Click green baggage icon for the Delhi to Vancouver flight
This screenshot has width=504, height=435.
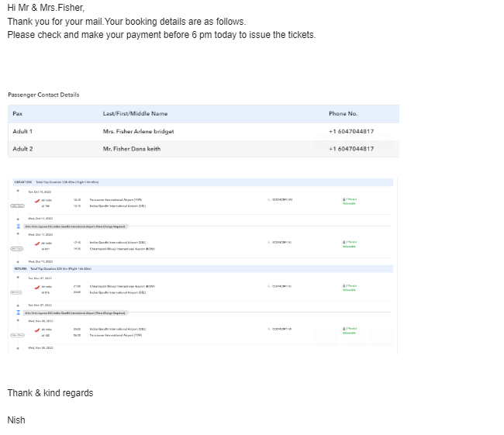coord(344,329)
